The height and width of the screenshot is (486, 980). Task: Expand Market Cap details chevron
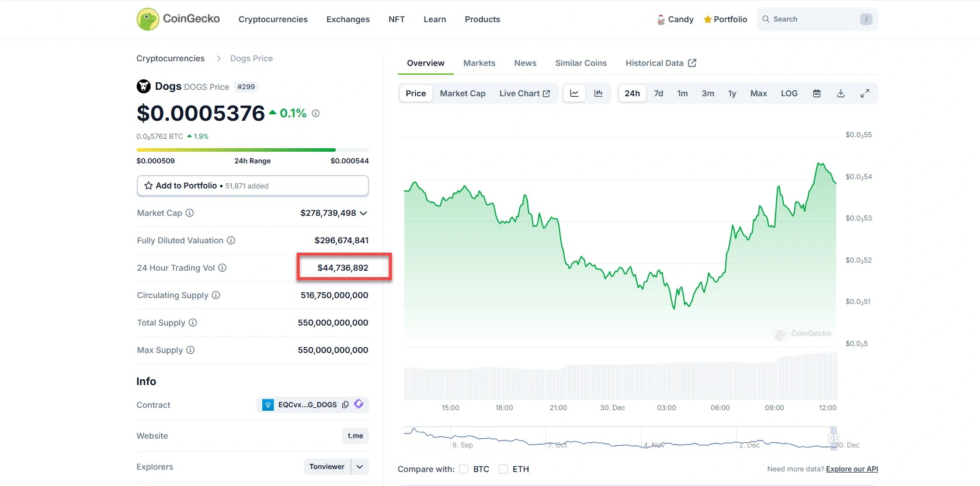point(363,213)
